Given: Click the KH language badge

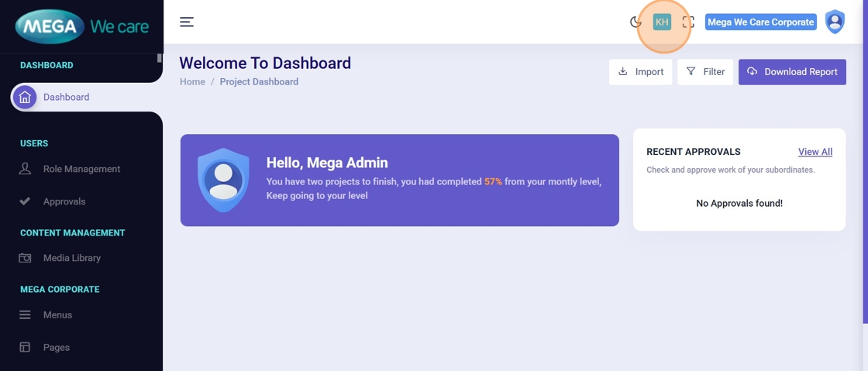Looking at the screenshot, I should (662, 22).
